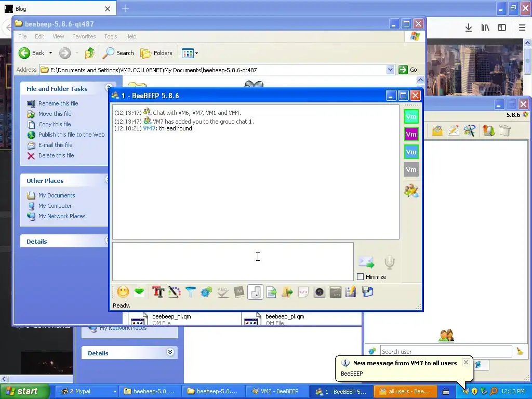The height and width of the screenshot is (399, 532).
Task: Toggle the ABC spell check icon
Action: (222, 292)
